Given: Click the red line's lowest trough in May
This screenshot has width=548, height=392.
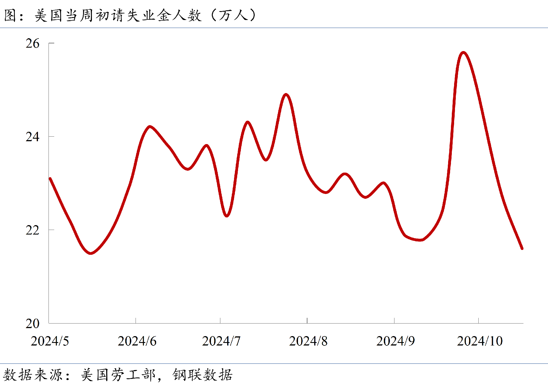Looking at the screenshot, I should [91, 253].
